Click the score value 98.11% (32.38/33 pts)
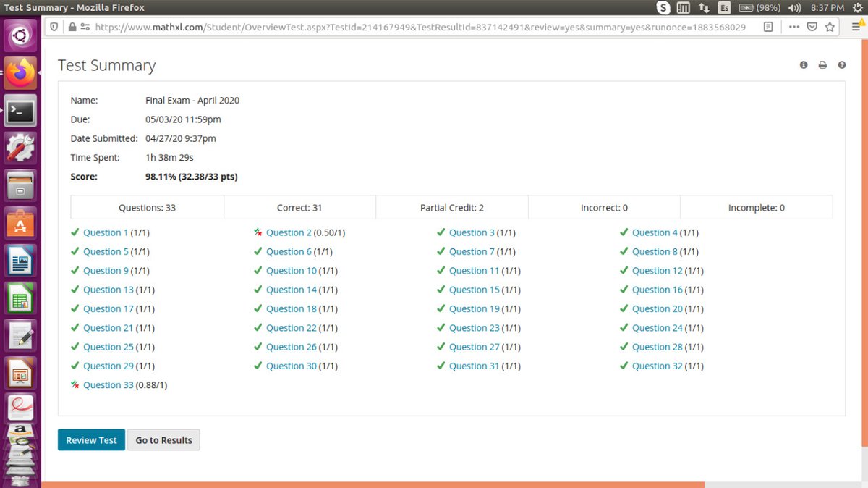Screen dimensions: 868x488 pyautogui.click(x=192, y=177)
